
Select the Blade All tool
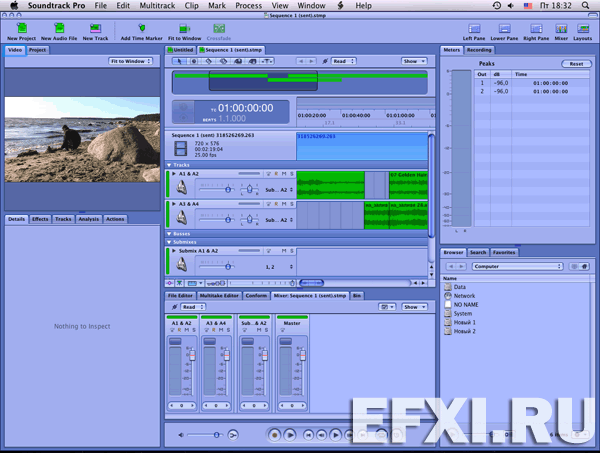click(x=223, y=61)
